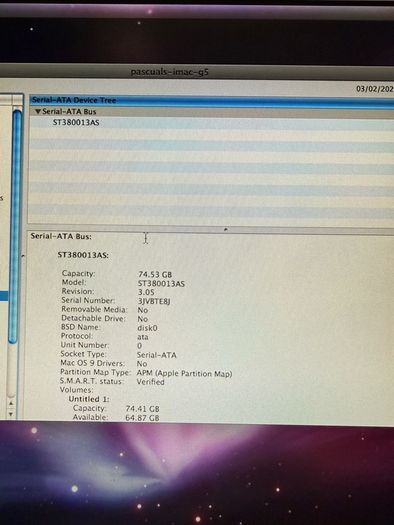Image resolution: width=394 pixels, height=525 pixels.
Task: Click the ST380013AS heading in details pane
Action: click(83, 255)
